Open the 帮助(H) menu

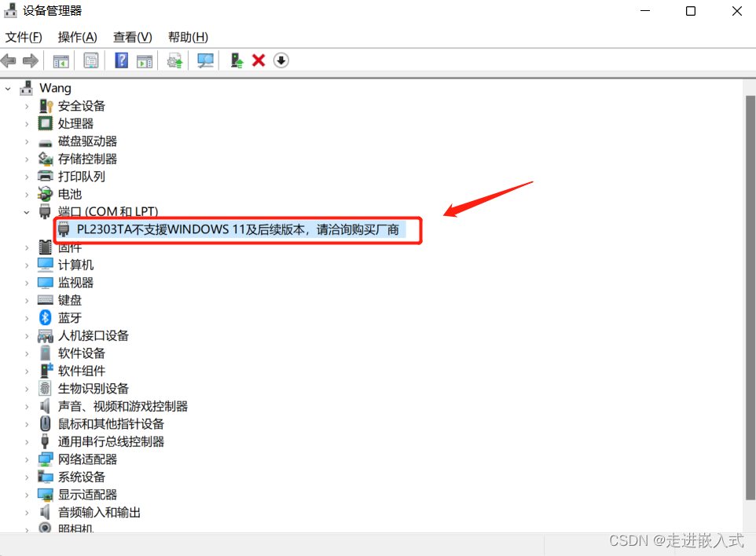188,37
